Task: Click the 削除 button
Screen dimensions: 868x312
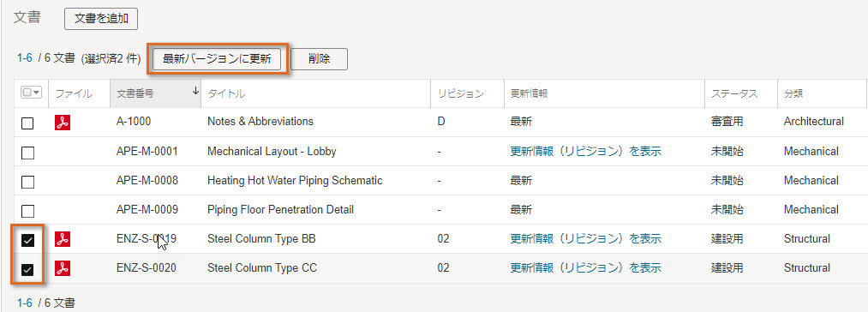Action: click(x=320, y=59)
